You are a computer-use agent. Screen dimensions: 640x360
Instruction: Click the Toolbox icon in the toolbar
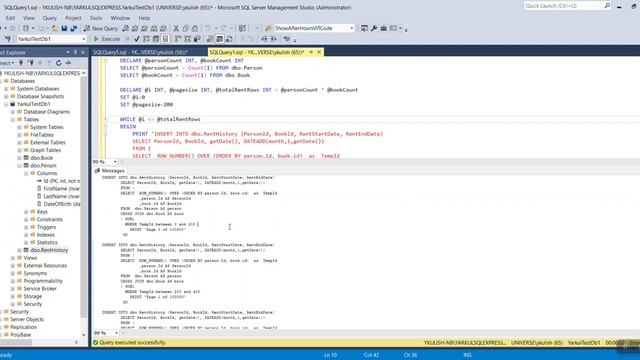(x=383, y=28)
